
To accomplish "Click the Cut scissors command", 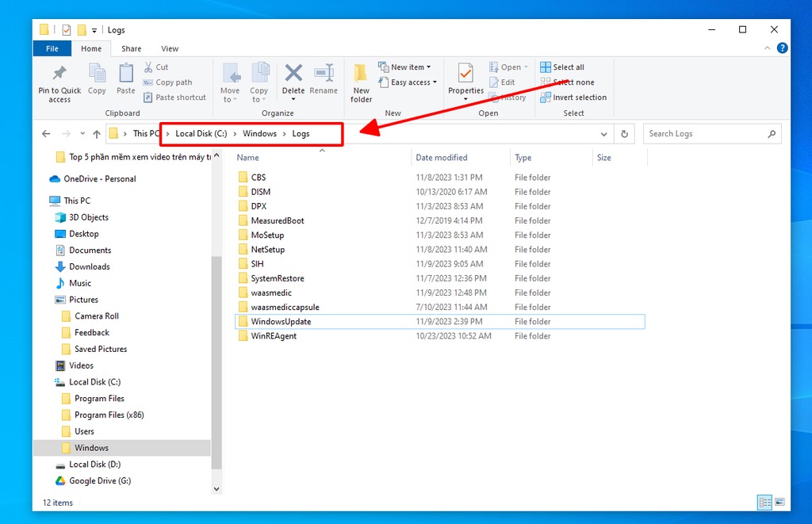I will coord(156,67).
